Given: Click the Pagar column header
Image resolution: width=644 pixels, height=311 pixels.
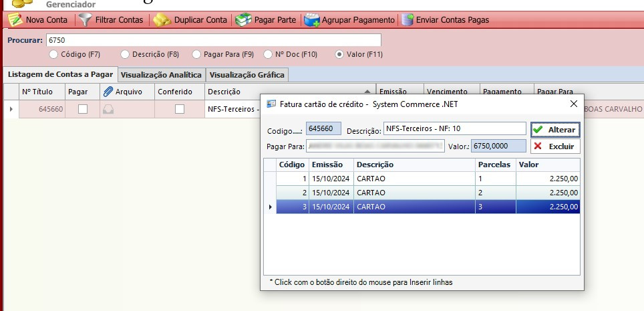Looking at the screenshot, I should 82,92.
